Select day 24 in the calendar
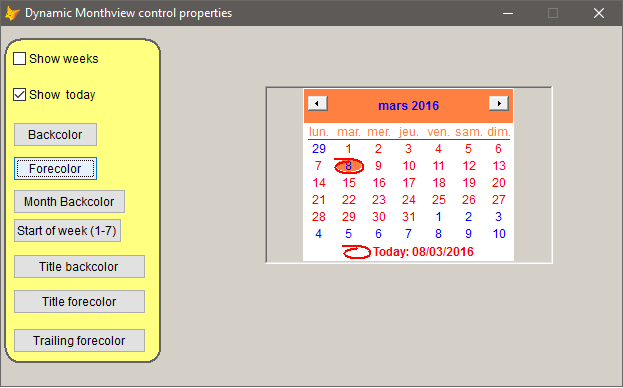623x388 pixels. point(409,200)
